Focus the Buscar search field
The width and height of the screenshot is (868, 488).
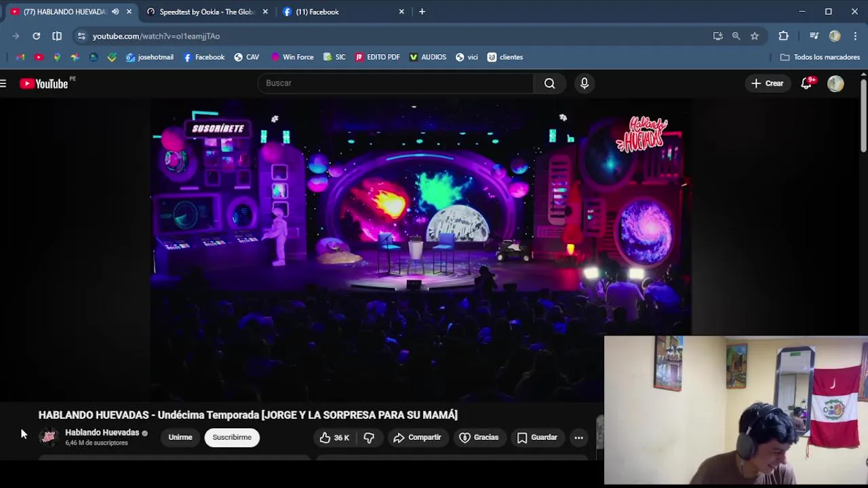pos(395,83)
